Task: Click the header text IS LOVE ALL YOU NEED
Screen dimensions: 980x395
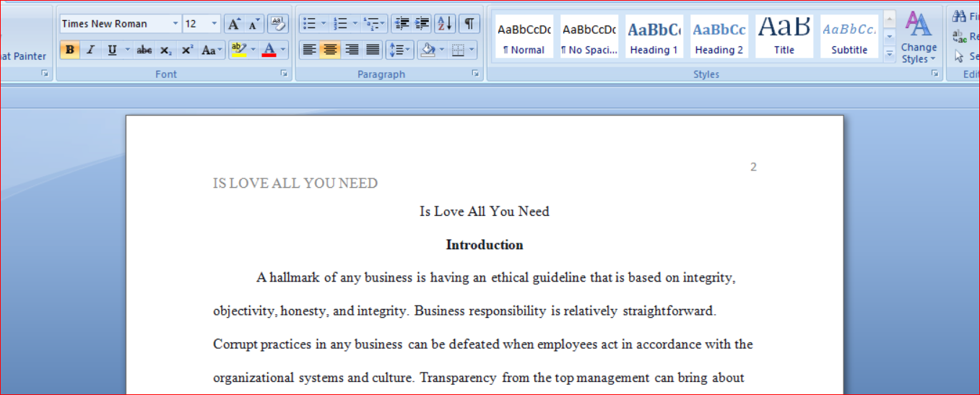Action: point(295,183)
